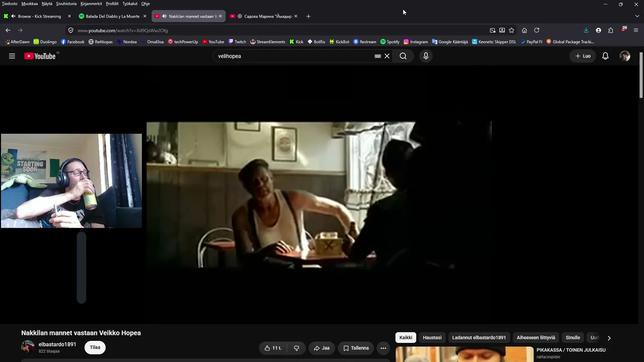Clear the search text 'velihopea'
The image size is (644, 362).
[x=387, y=56]
